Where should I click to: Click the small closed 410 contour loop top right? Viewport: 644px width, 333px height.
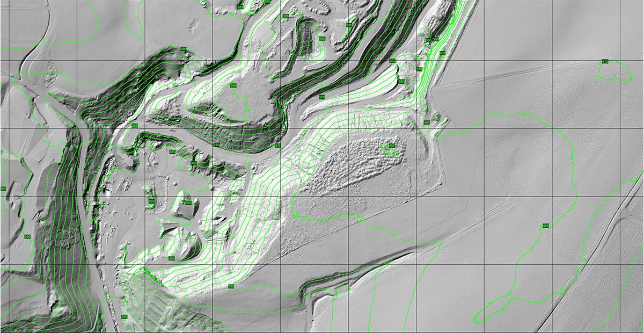pyautogui.click(x=612, y=70)
